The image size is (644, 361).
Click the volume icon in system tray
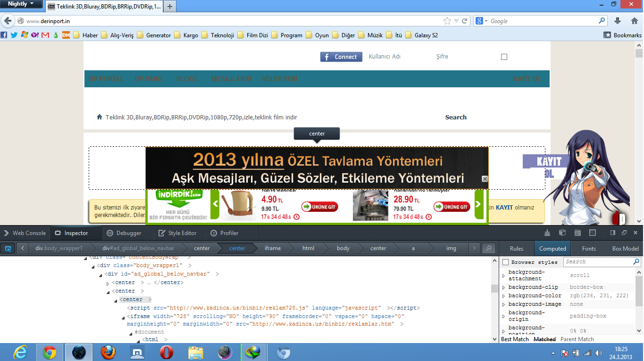598,353
